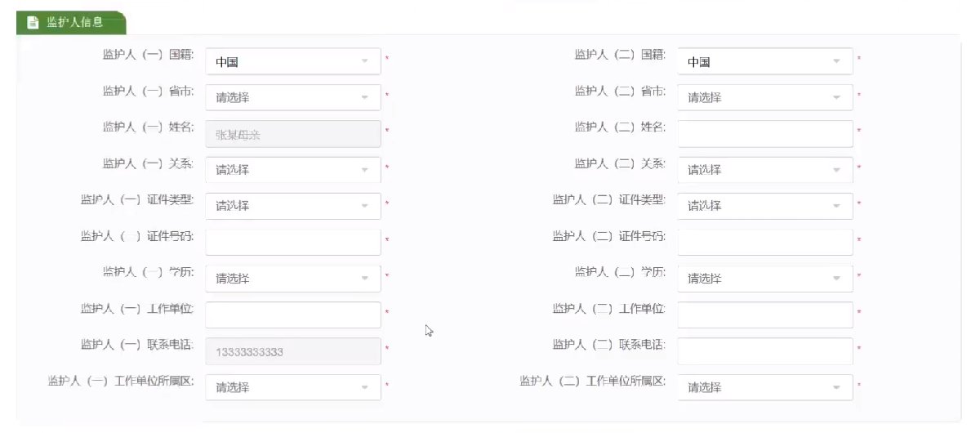Expand the 监护人（二）学历 dropdown

click(764, 279)
